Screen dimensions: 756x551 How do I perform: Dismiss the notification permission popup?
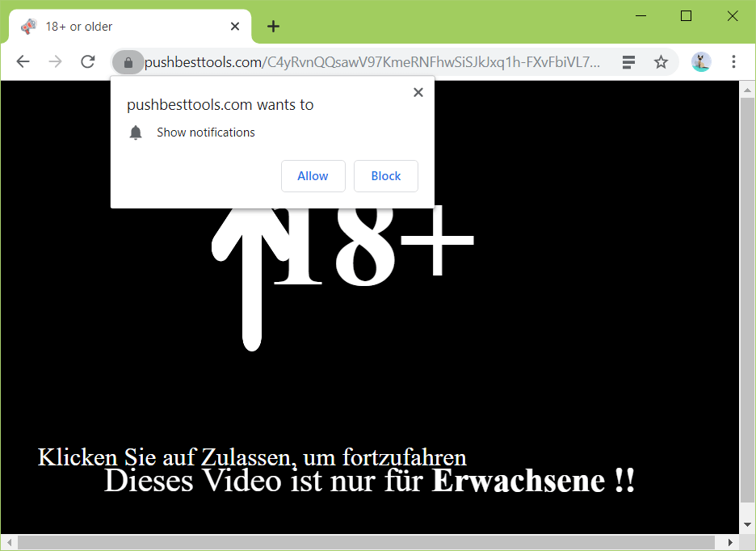(418, 92)
